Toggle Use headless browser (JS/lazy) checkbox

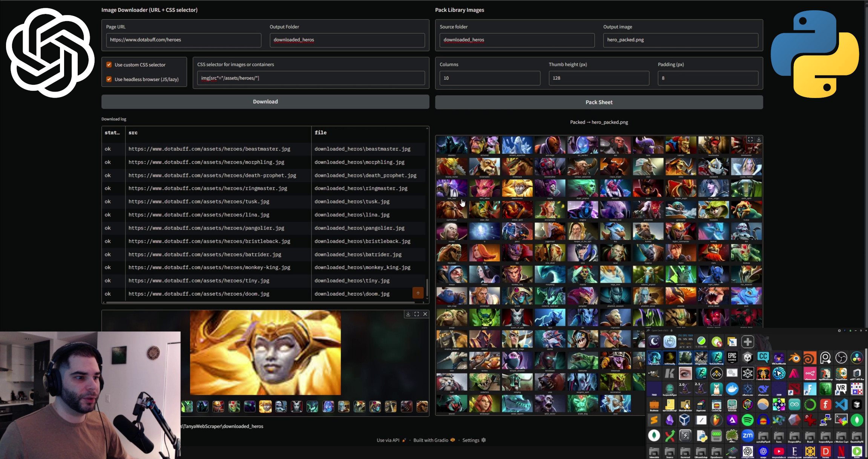(x=109, y=79)
